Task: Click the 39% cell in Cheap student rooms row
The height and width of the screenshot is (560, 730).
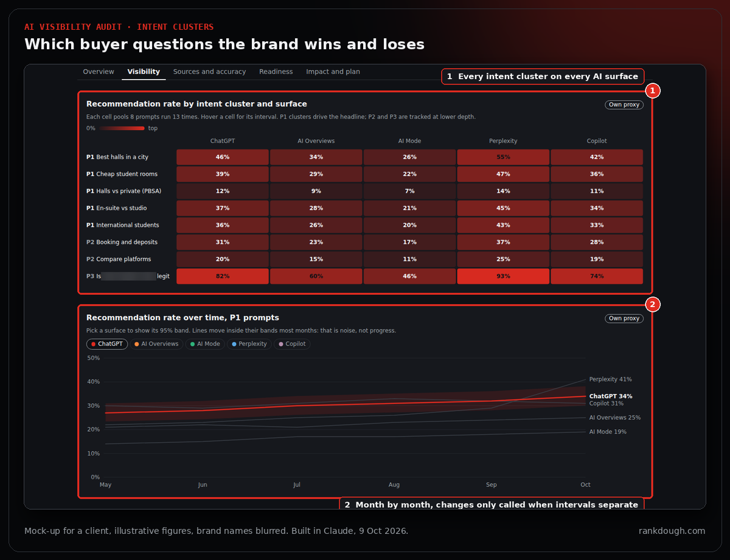Action: (223, 174)
